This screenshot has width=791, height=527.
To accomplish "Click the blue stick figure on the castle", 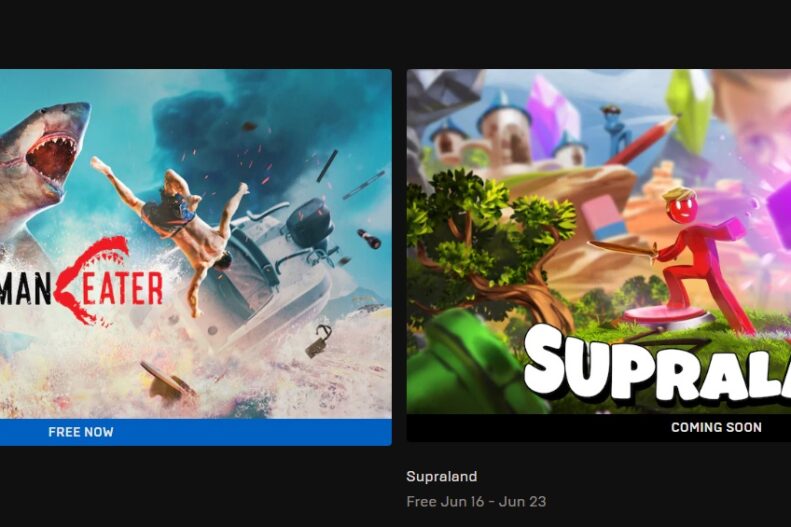I will [x=615, y=131].
